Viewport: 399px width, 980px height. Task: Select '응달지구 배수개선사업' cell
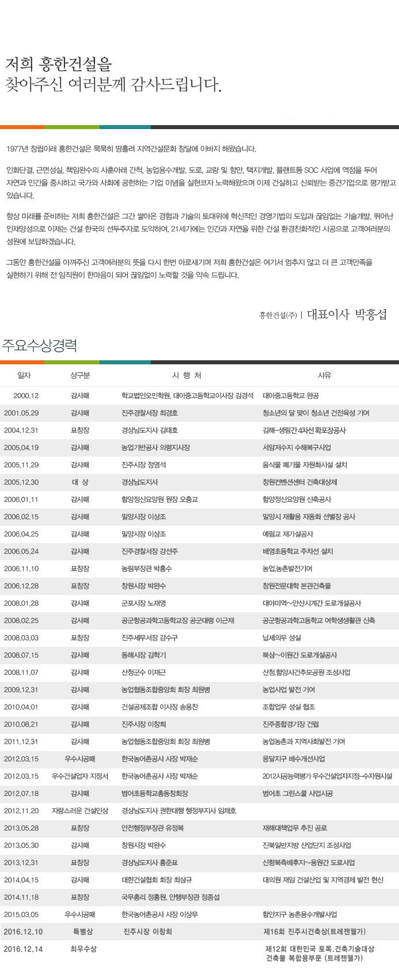coord(294,759)
